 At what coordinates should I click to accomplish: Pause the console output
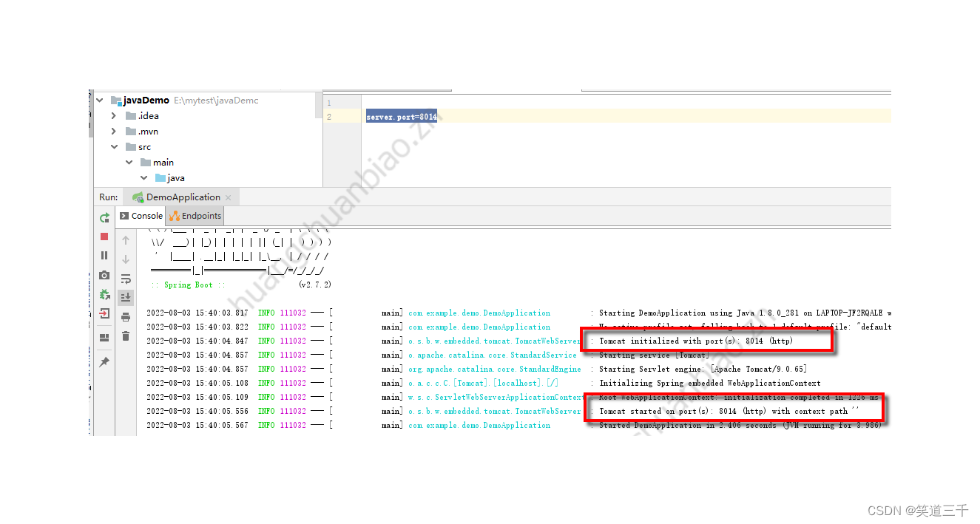click(x=104, y=255)
